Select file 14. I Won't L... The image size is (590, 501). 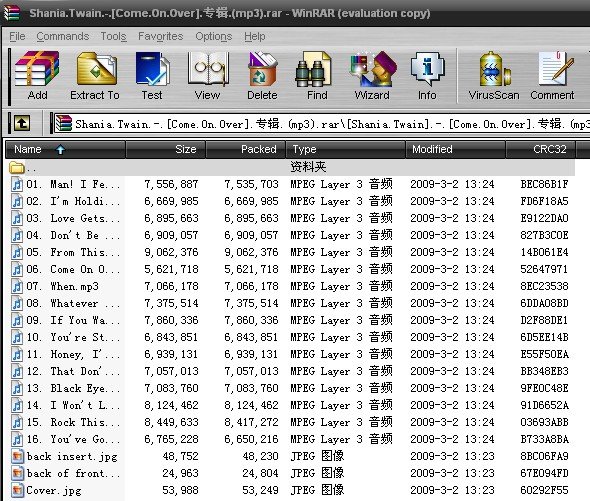point(73,405)
